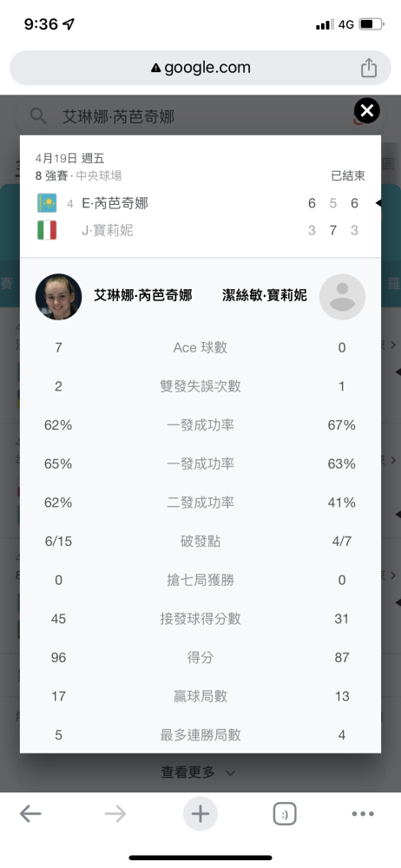
Task: Open player name 潔絲敏·寶莉妮 link
Action: pyautogui.click(x=264, y=296)
